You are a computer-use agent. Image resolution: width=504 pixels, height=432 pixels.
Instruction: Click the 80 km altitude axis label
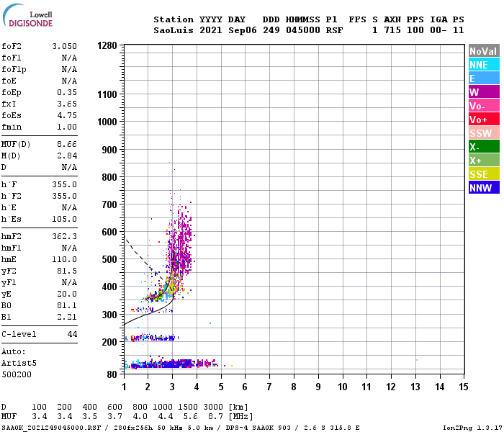112,374
